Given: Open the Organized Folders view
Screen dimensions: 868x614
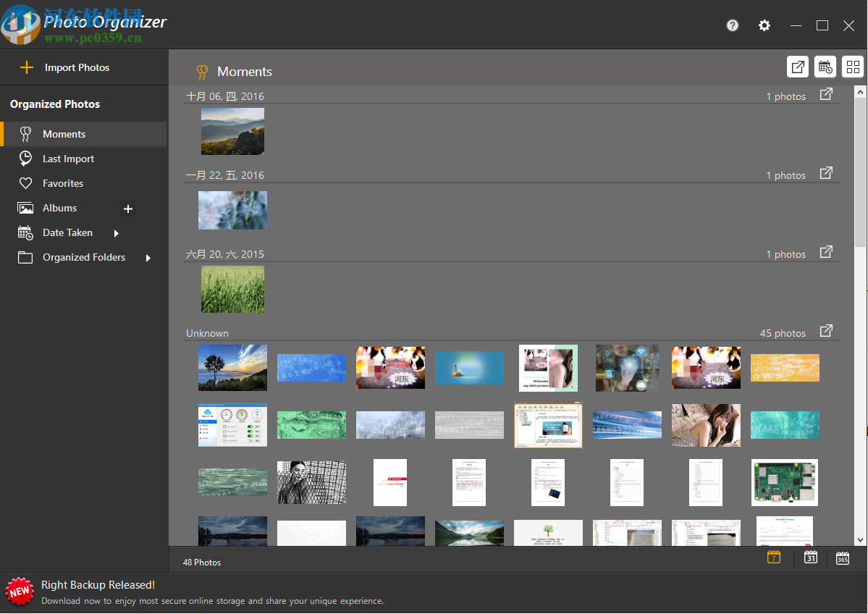Looking at the screenshot, I should click(84, 257).
